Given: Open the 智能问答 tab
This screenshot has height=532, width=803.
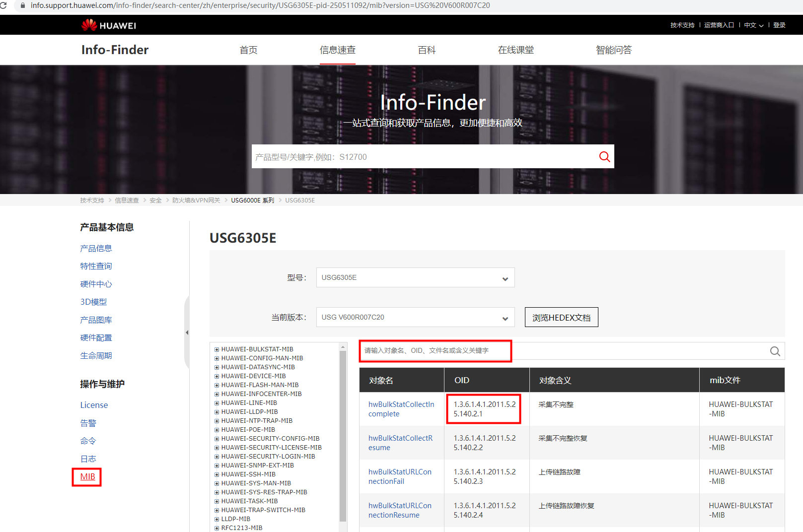Looking at the screenshot, I should (614, 50).
